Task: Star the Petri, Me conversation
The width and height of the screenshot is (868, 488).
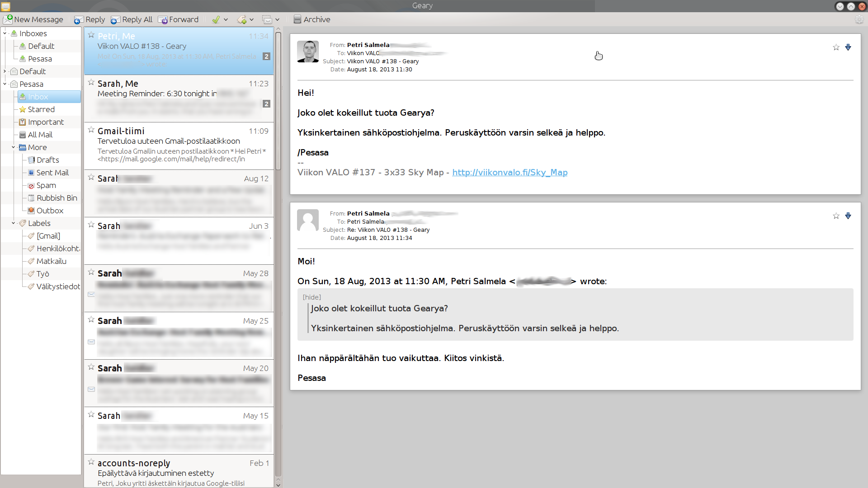Action: tap(91, 35)
